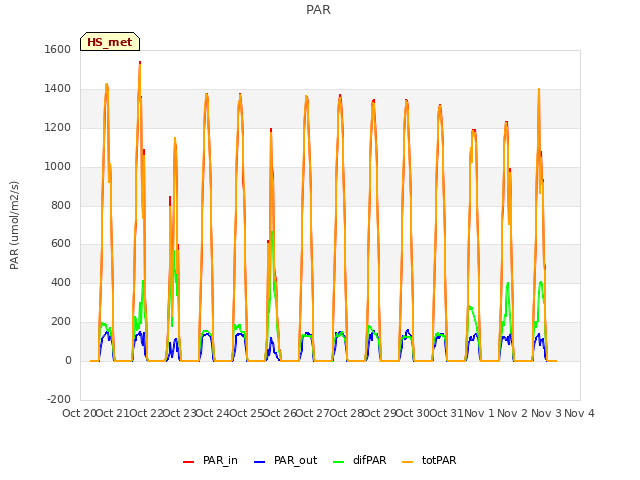Click the green difPAR legend swatch
The height and width of the screenshot is (480, 640).
pyautogui.click(x=338, y=462)
